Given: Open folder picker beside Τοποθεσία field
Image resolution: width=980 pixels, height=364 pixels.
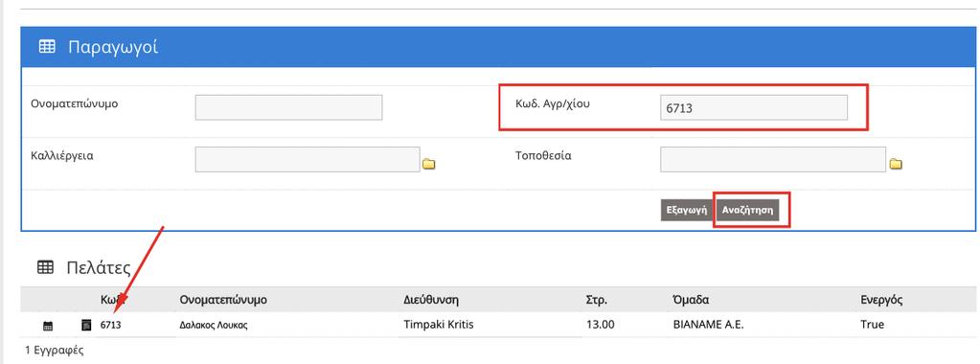Looking at the screenshot, I should point(896,165).
